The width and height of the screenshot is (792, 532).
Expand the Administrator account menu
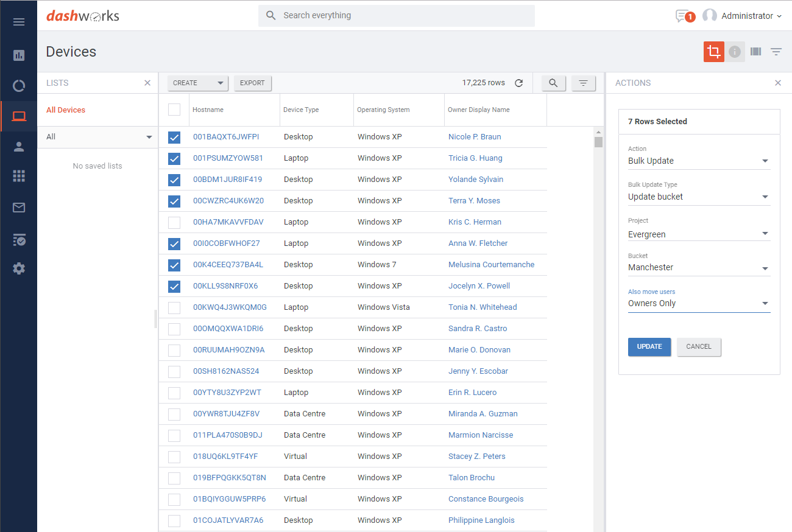click(751, 16)
